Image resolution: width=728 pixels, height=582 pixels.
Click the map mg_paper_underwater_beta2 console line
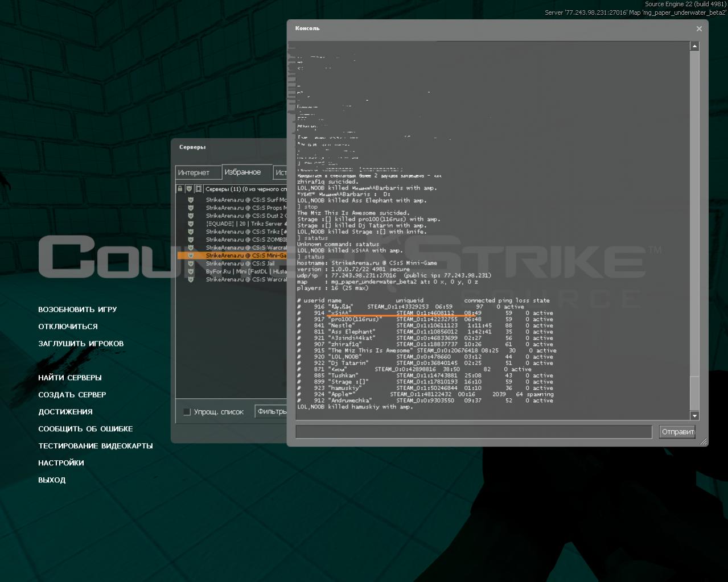(388, 282)
